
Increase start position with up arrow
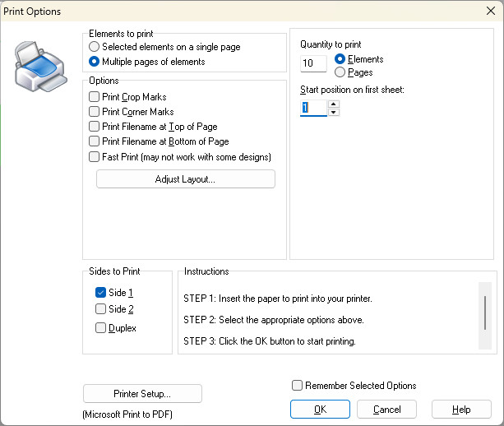pyautogui.click(x=334, y=104)
